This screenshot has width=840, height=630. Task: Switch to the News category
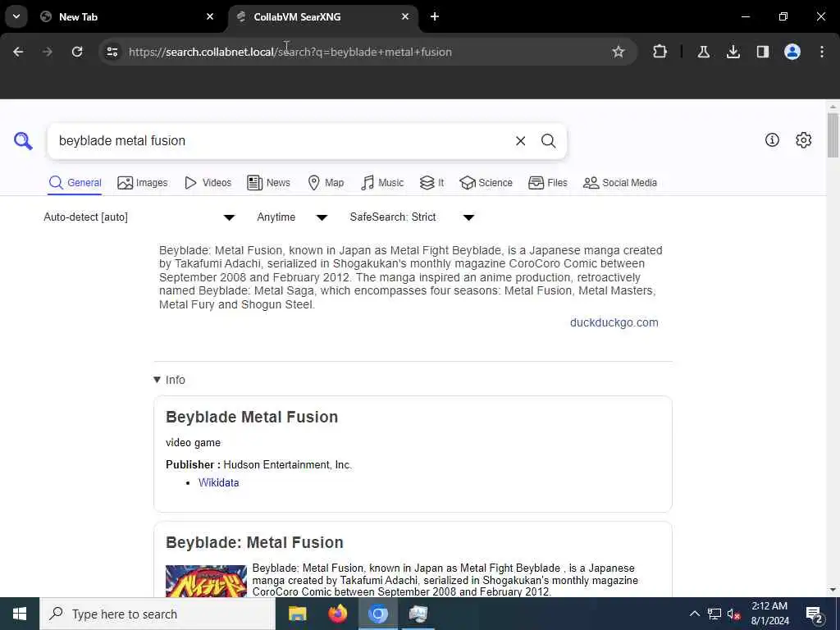click(x=268, y=183)
